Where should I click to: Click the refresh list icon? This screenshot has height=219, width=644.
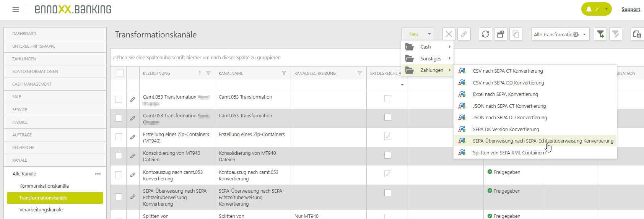point(485,34)
